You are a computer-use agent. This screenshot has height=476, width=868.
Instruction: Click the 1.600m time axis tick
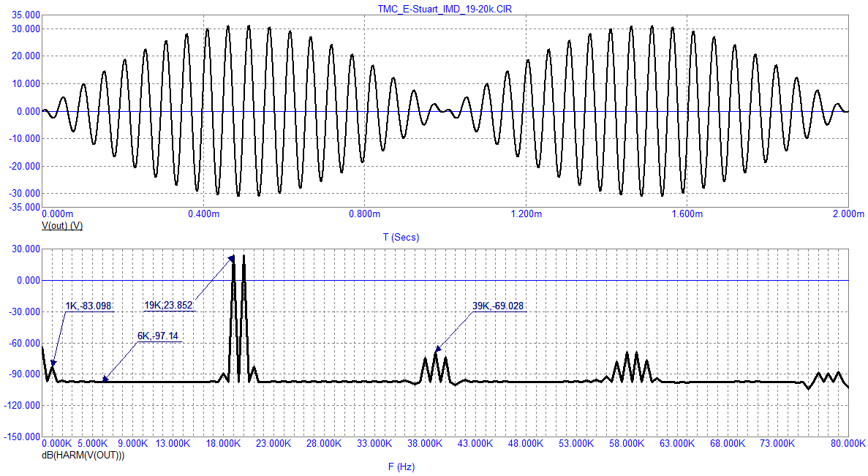click(x=687, y=214)
